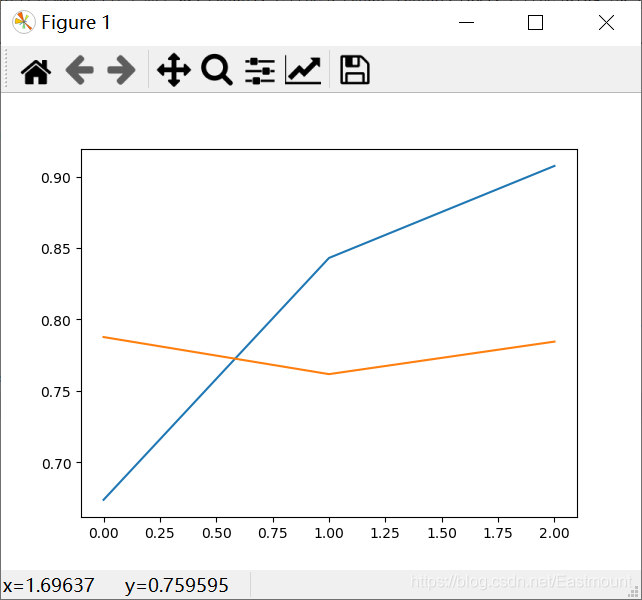The height and width of the screenshot is (600, 642).
Task: Minimize the Figure 1 window
Action: click(x=466, y=22)
